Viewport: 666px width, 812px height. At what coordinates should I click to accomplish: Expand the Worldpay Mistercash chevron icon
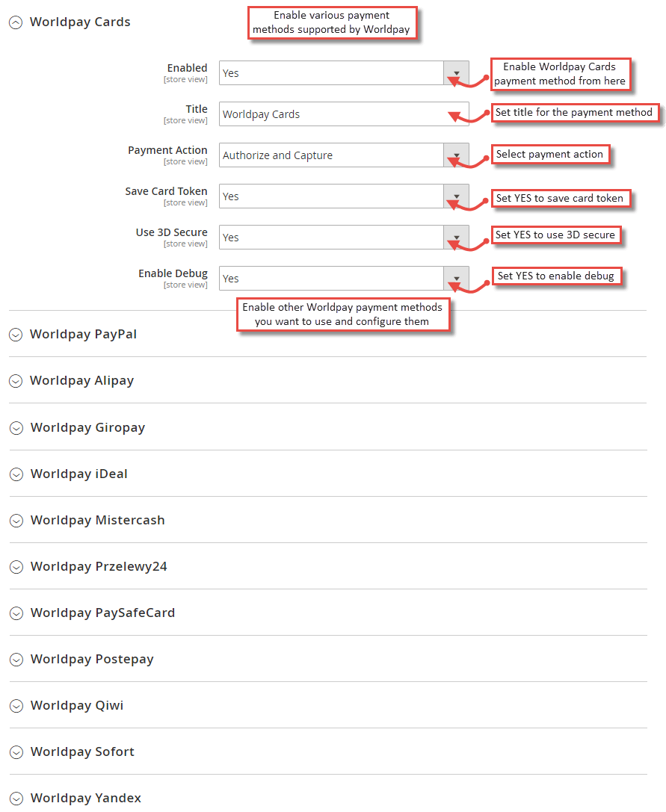tap(16, 521)
